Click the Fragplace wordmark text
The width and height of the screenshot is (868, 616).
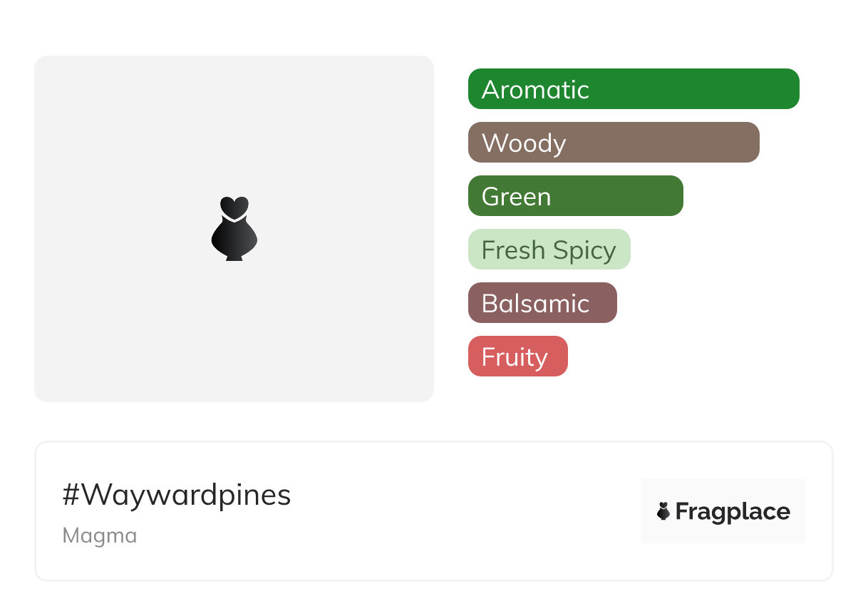(x=733, y=511)
